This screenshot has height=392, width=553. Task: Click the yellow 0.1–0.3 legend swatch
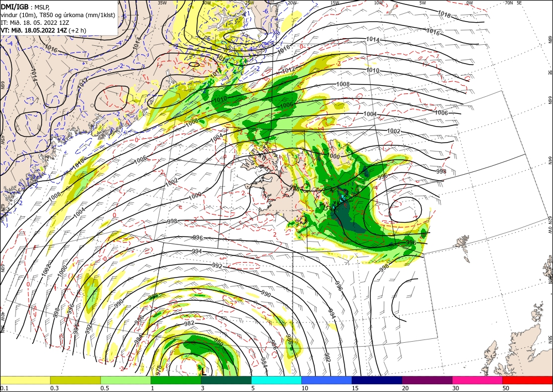25,380
